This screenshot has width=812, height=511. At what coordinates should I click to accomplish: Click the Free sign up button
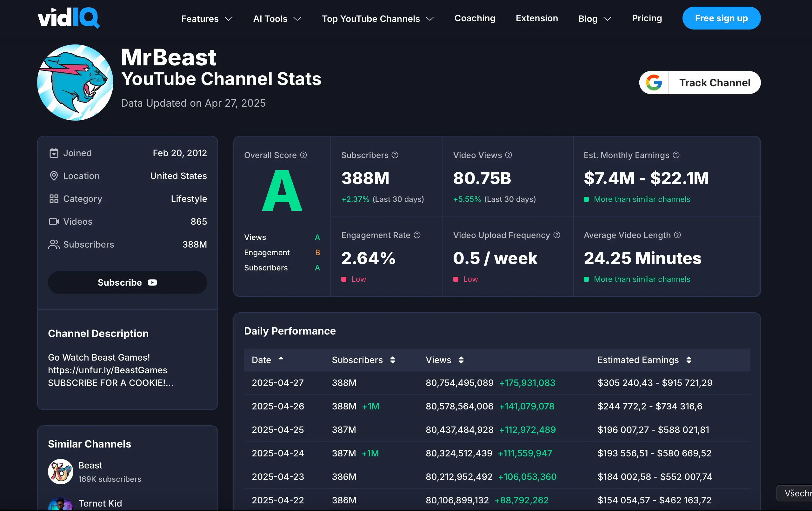click(x=721, y=18)
